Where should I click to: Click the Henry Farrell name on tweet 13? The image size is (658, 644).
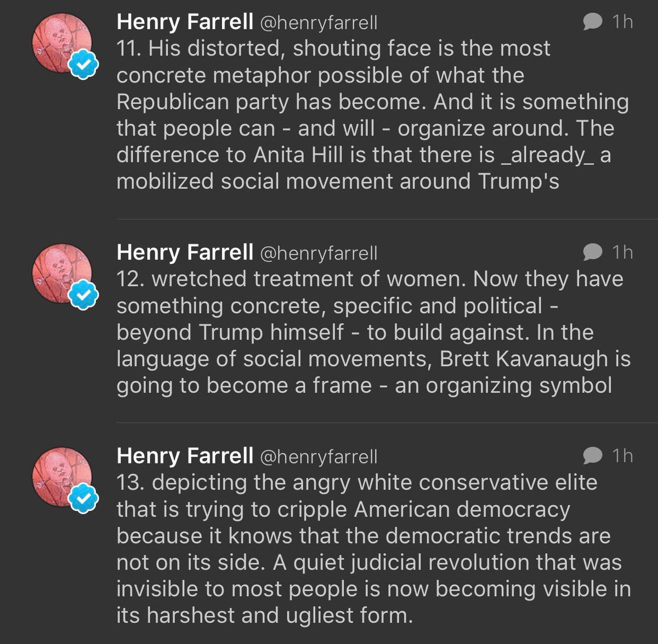[185, 456]
